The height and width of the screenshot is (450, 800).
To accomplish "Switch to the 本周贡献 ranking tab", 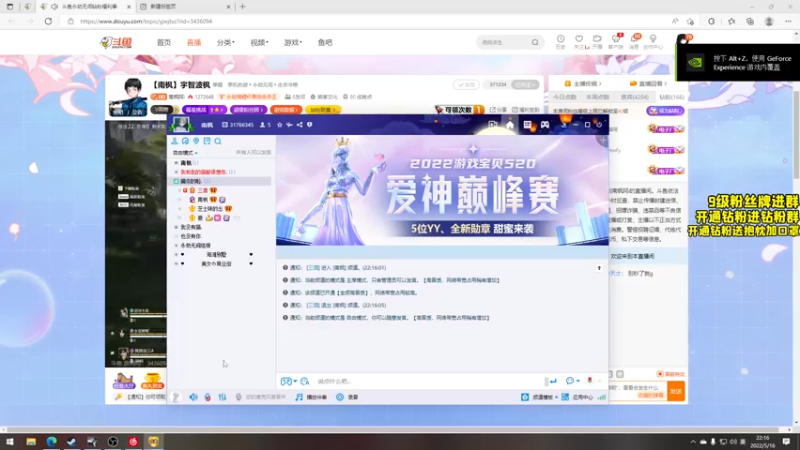I will pyautogui.click(x=597, y=96).
